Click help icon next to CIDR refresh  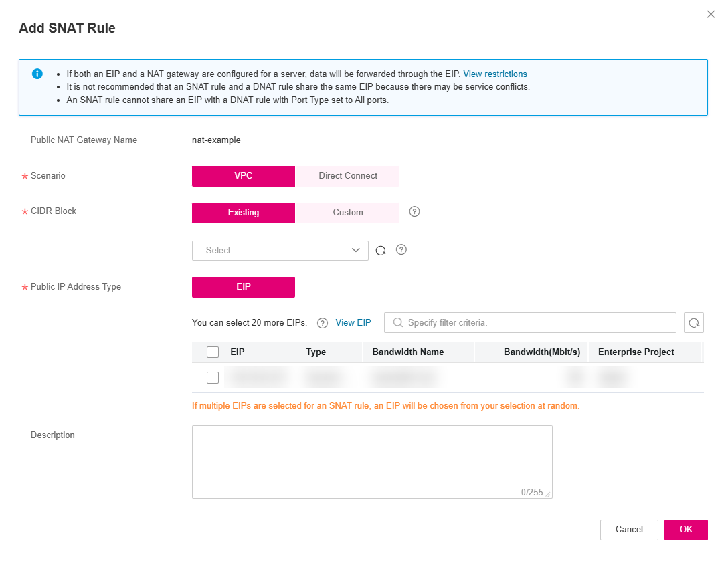(x=401, y=249)
